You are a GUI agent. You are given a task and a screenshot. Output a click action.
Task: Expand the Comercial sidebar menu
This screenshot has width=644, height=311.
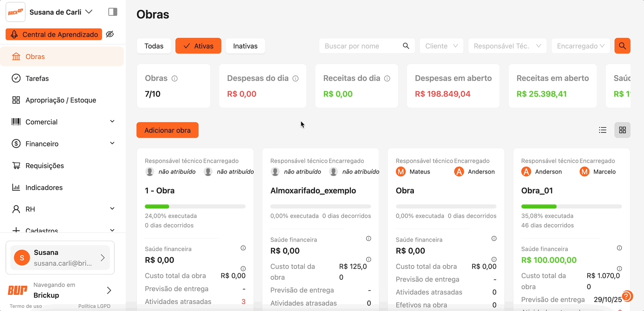point(63,122)
